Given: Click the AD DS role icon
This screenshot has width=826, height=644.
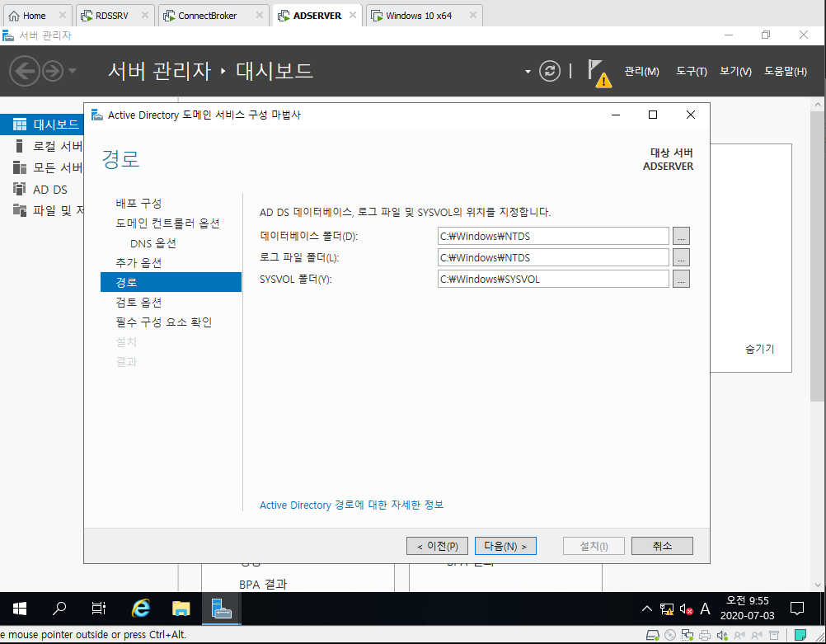Looking at the screenshot, I should [20, 189].
